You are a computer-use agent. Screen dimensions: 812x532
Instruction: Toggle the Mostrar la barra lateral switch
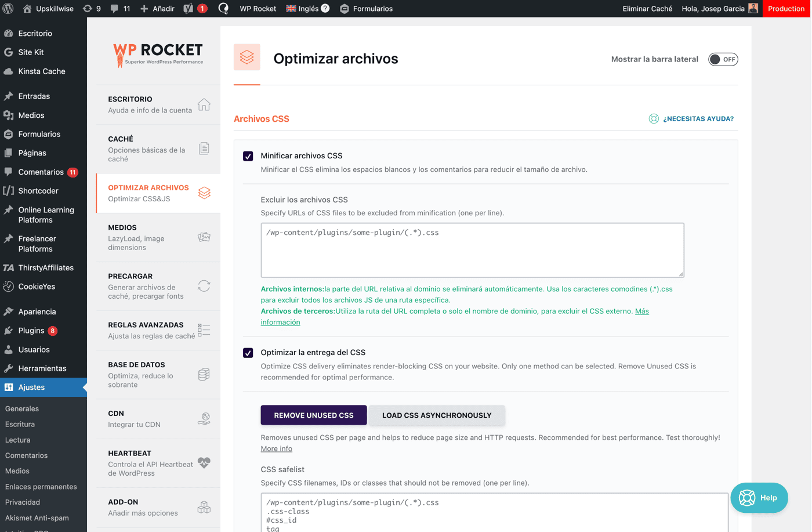tap(723, 59)
